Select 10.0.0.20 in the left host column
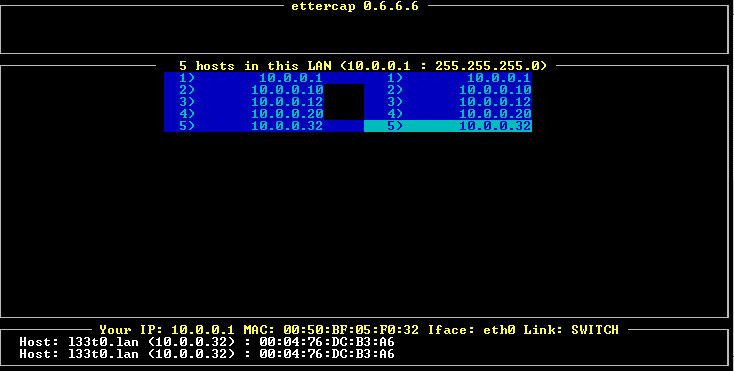734x371 pixels. tap(244, 114)
